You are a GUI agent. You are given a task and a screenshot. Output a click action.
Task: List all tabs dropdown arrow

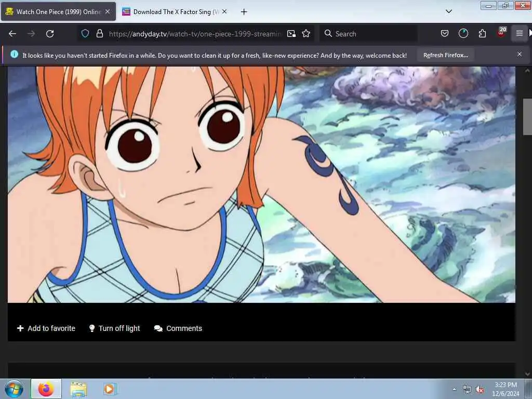(x=449, y=11)
